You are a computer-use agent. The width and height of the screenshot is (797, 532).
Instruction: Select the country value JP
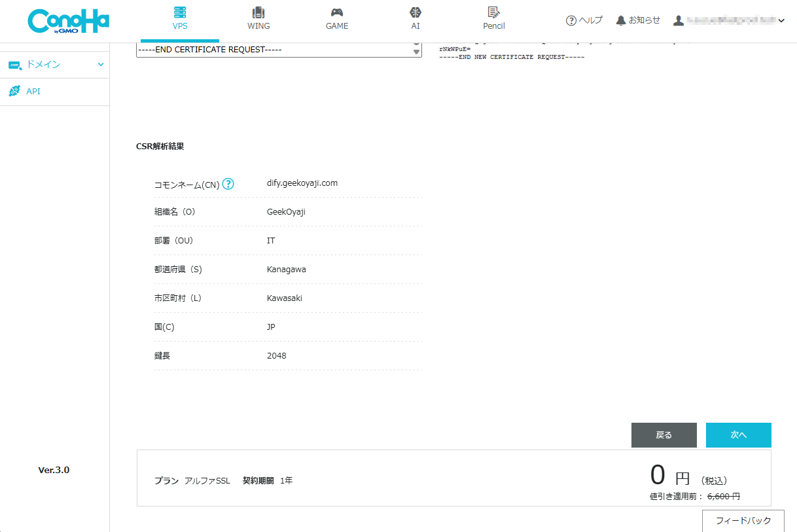pyautogui.click(x=271, y=327)
